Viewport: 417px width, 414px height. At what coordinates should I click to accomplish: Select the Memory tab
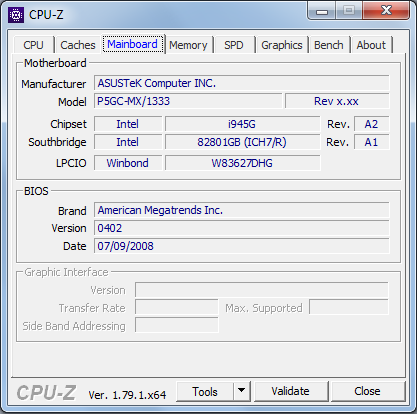pyautogui.click(x=188, y=45)
